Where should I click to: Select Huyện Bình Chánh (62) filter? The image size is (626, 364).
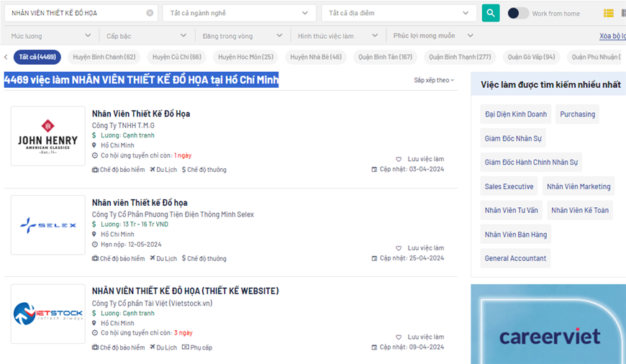(104, 57)
